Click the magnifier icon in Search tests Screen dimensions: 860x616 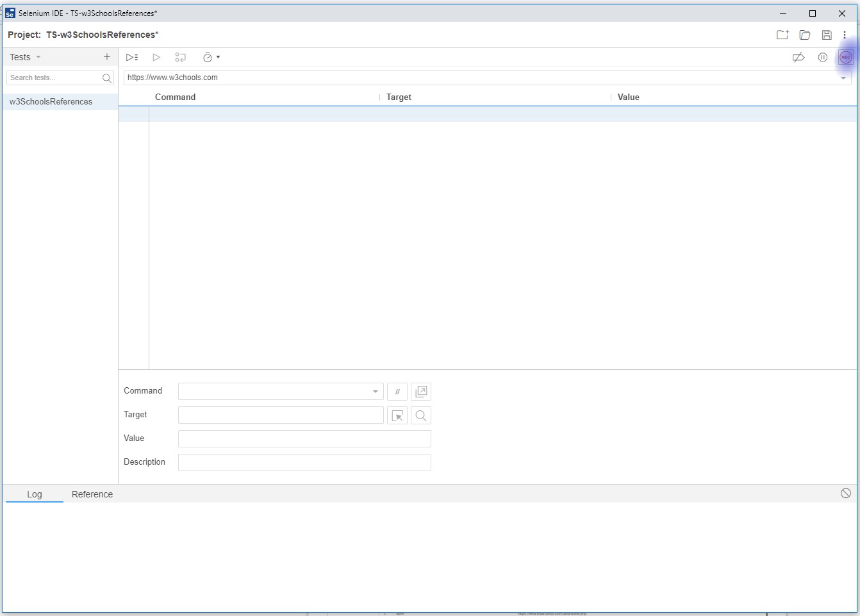pyautogui.click(x=107, y=78)
